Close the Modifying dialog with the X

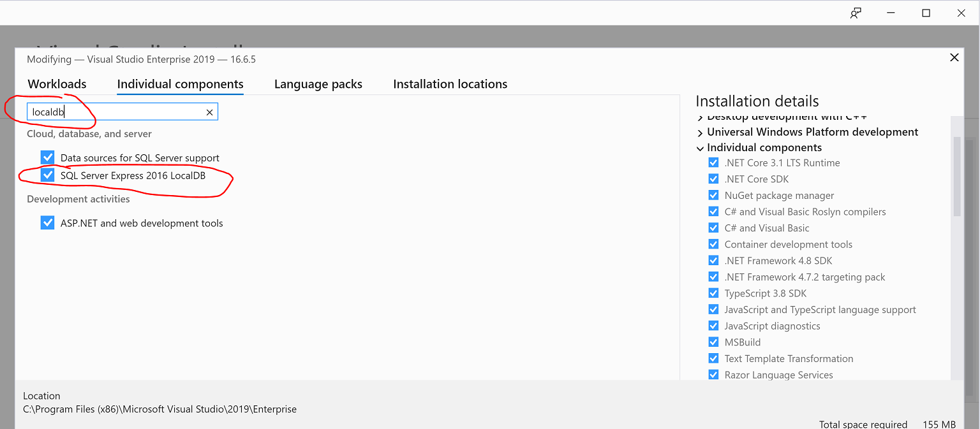954,57
